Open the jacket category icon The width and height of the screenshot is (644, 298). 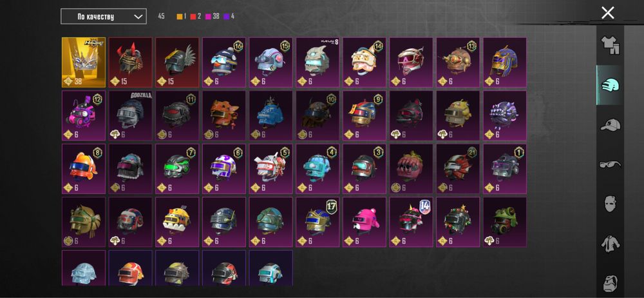click(x=611, y=244)
